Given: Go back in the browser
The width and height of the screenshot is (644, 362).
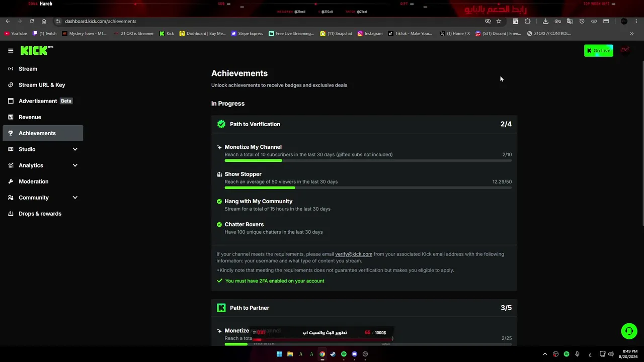Looking at the screenshot, I should coord(8,21).
